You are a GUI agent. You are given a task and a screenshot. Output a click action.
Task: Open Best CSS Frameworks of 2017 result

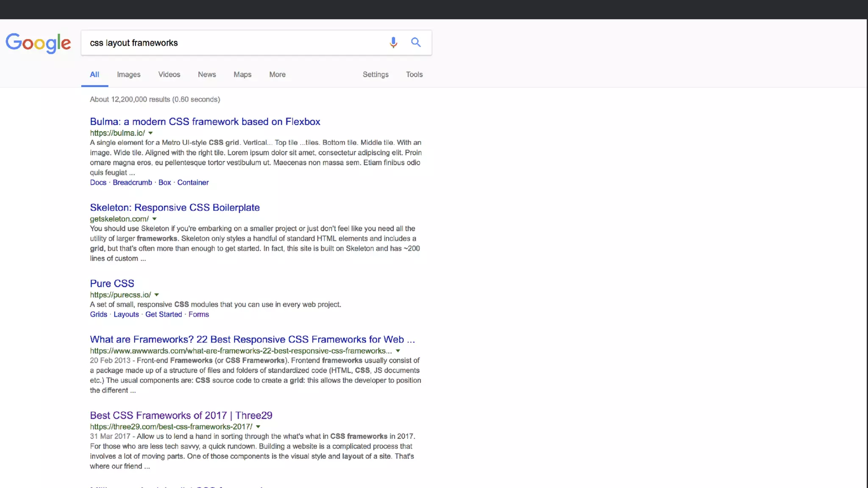click(x=181, y=415)
